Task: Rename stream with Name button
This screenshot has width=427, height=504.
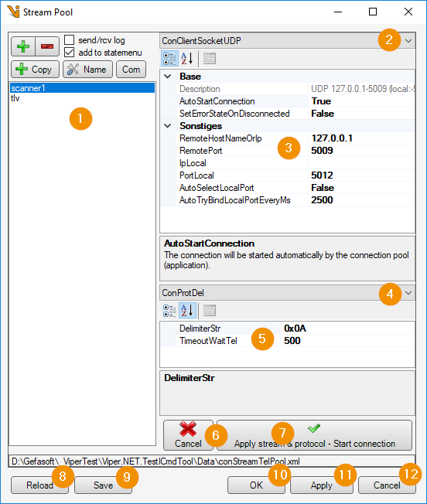Action: (87, 70)
